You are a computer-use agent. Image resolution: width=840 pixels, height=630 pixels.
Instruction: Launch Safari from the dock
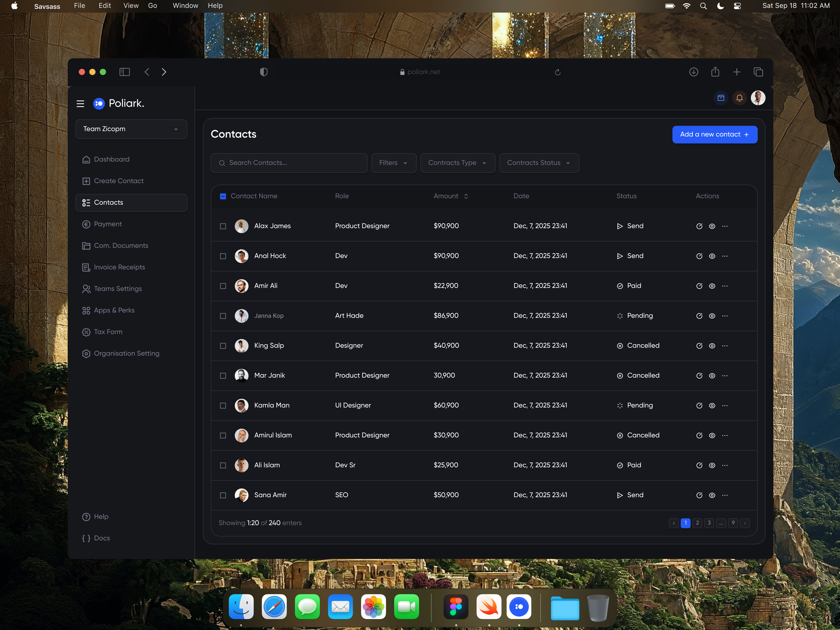pyautogui.click(x=274, y=607)
